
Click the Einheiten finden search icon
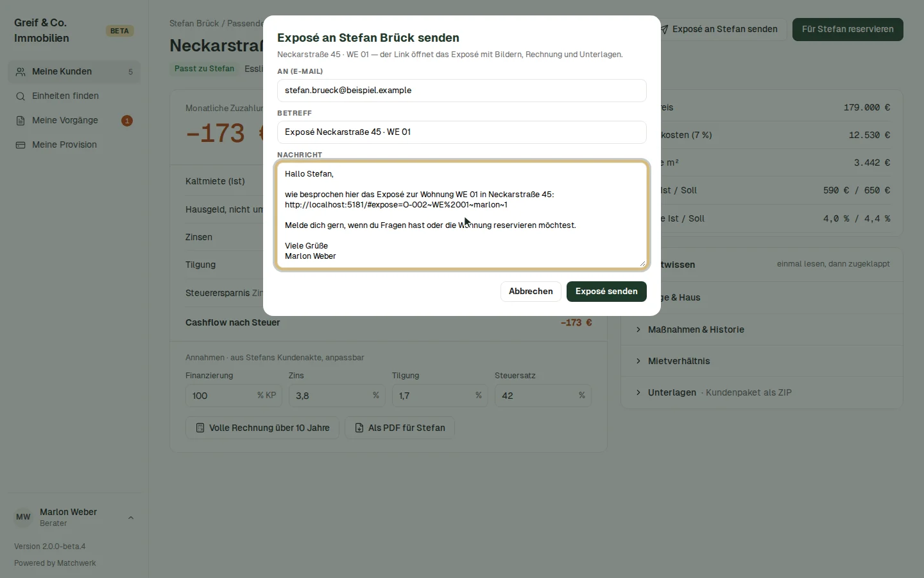21,96
